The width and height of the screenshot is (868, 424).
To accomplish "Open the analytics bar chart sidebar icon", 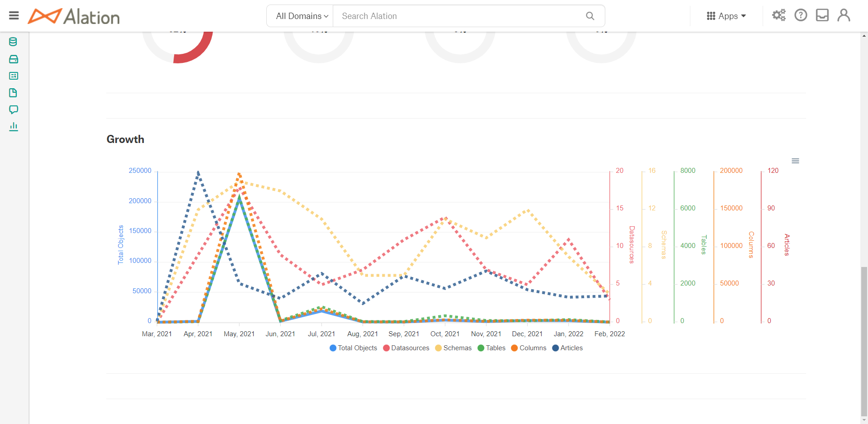I will [14, 127].
